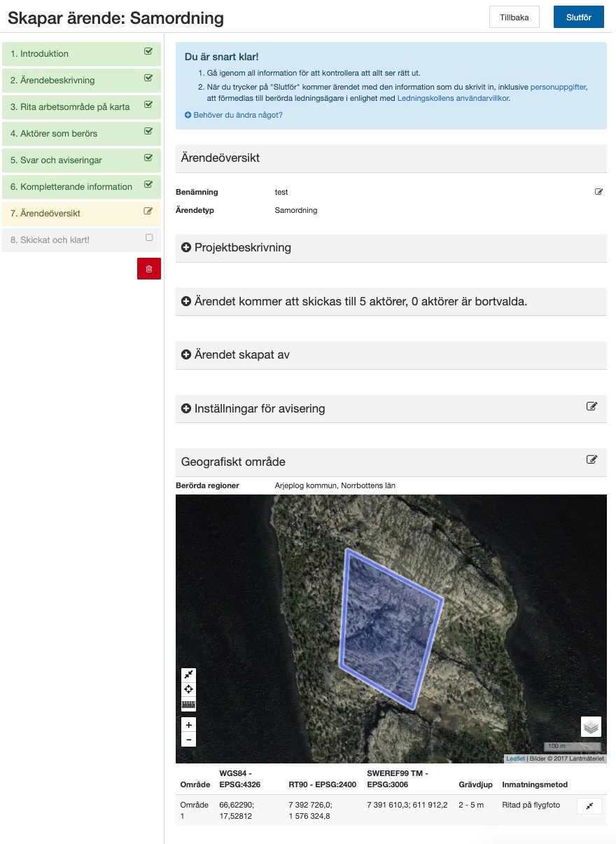Viewport: 616px width, 844px height.
Task: Click the red trash delete icon
Action: 148,269
